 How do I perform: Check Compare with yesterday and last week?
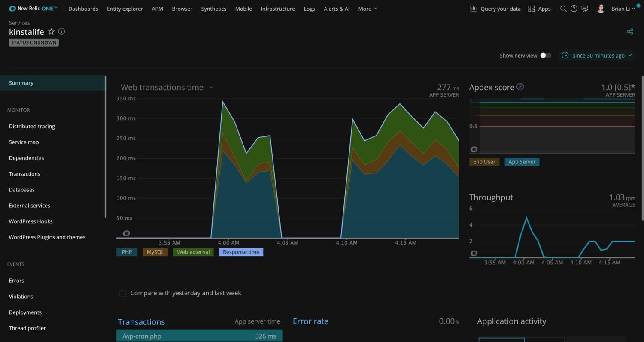123,293
